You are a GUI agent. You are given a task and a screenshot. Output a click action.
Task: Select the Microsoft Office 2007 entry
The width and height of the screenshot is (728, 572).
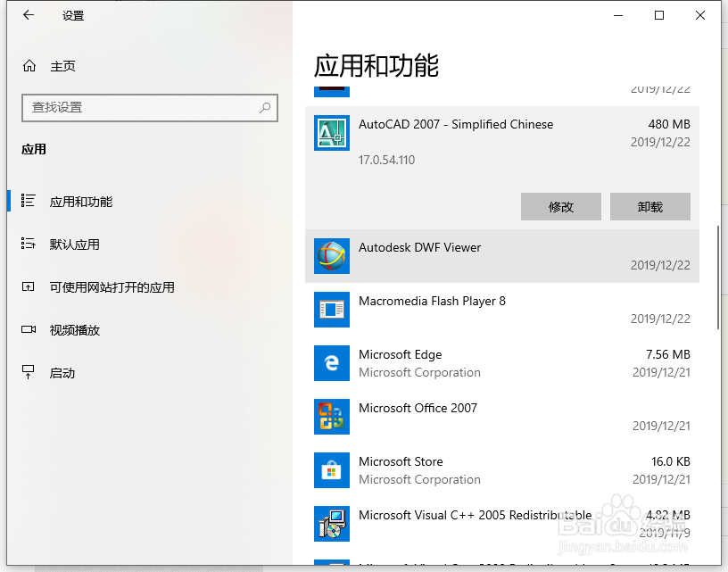click(502, 417)
